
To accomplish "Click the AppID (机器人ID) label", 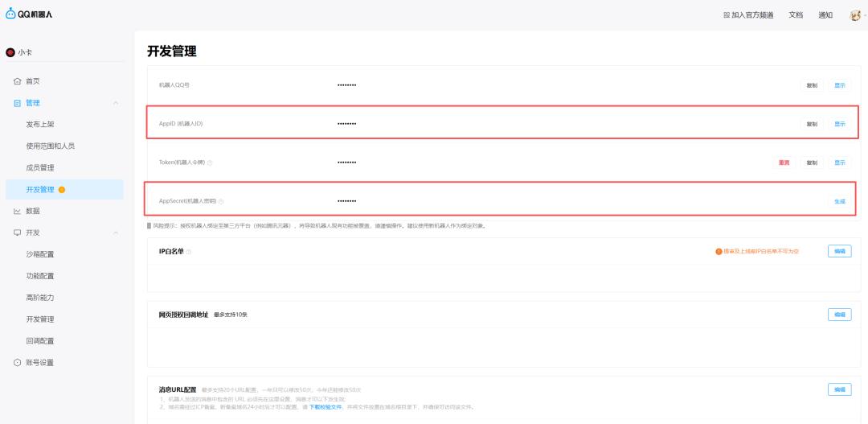I will pos(181,124).
